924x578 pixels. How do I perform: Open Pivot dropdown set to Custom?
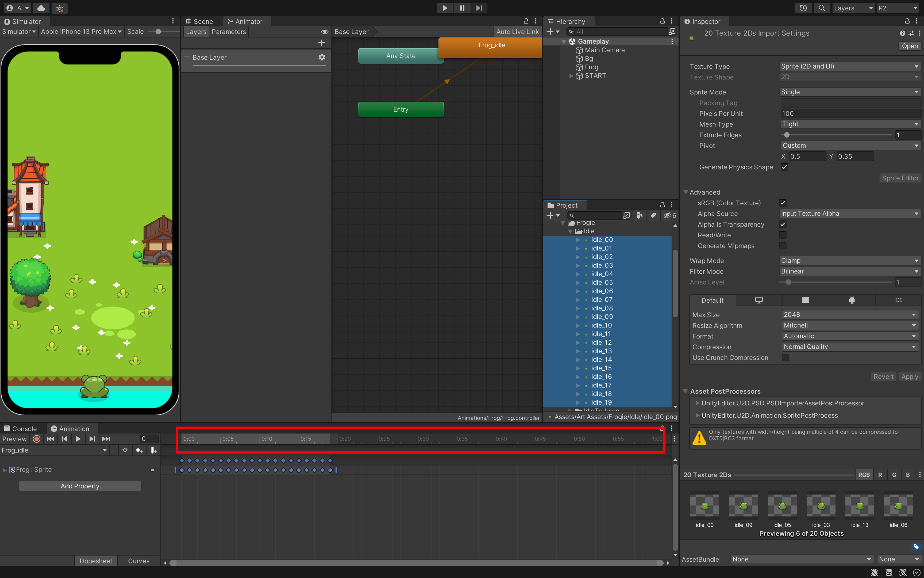(x=851, y=146)
